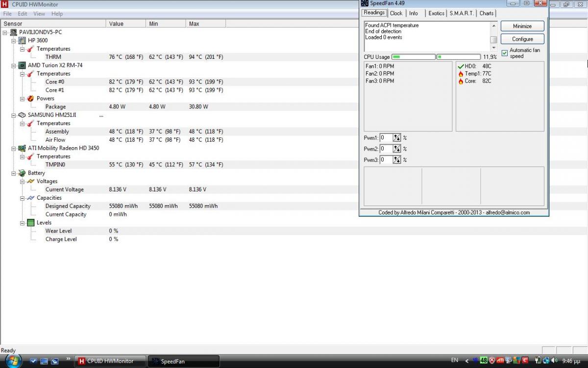Image resolution: width=588 pixels, height=368 pixels.
Task: Open the View menu in HWMonitor
Action: [x=39, y=14]
